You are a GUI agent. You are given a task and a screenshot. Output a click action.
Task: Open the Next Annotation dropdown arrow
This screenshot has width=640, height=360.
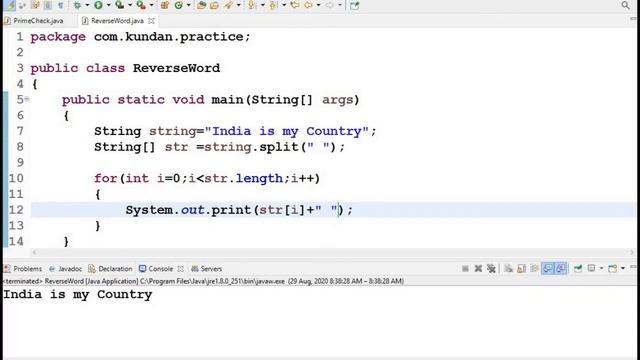(x=262, y=5)
